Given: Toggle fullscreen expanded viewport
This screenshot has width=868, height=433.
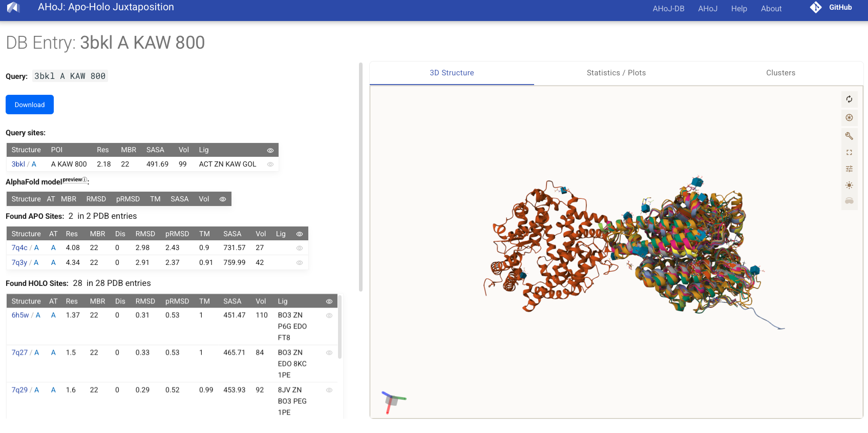Looking at the screenshot, I should (x=849, y=153).
